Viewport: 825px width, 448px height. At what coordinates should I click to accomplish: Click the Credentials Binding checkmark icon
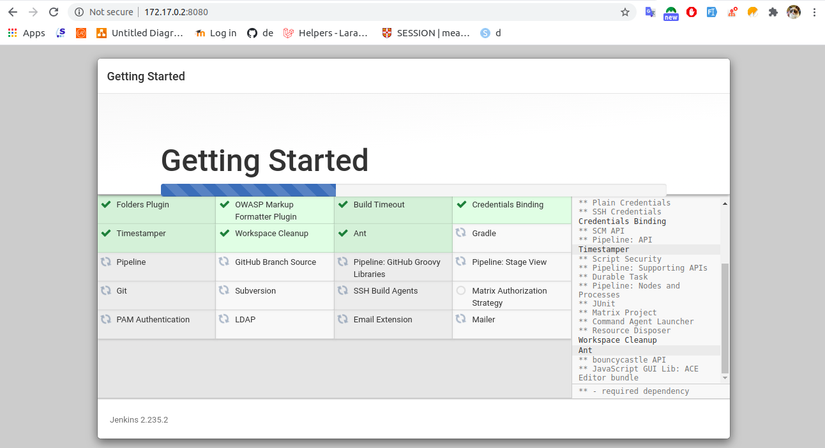[x=461, y=204]
